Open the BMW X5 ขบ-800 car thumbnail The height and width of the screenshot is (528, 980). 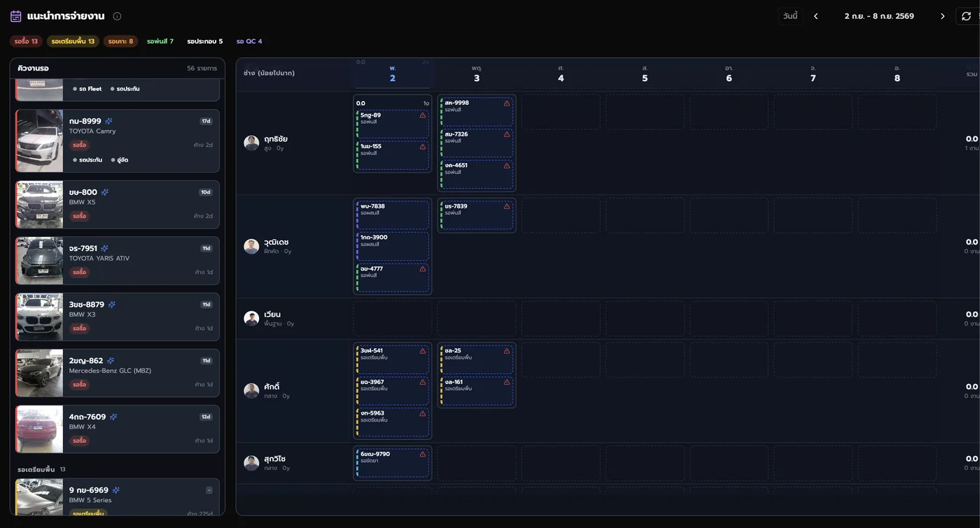40,204
